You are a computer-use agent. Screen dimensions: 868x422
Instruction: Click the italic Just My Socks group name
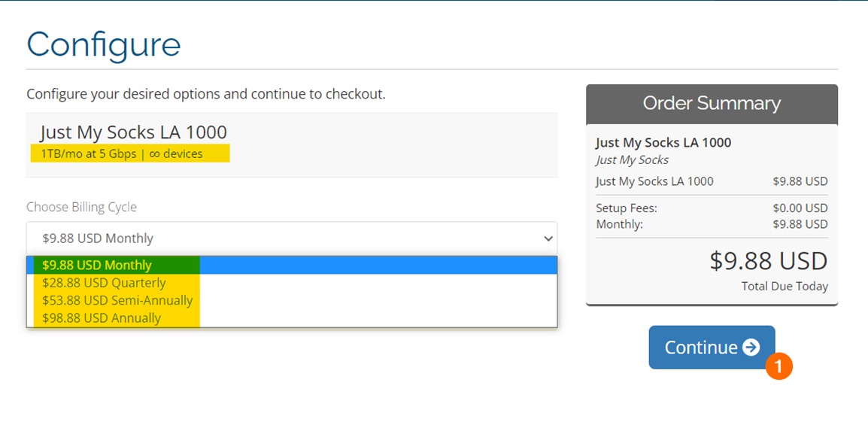click(632, 159)
